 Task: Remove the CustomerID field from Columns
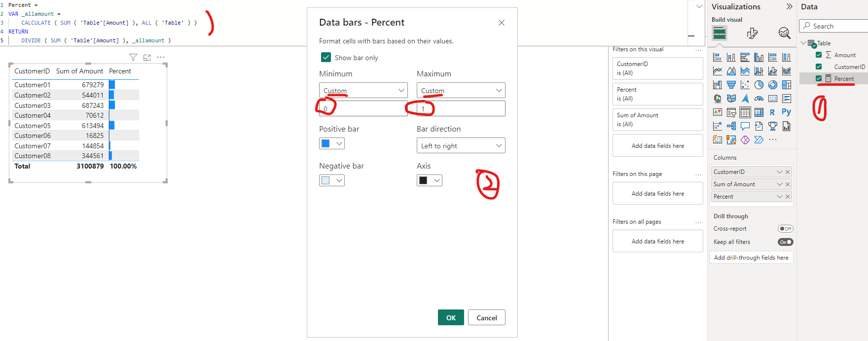tap(788, 172)
